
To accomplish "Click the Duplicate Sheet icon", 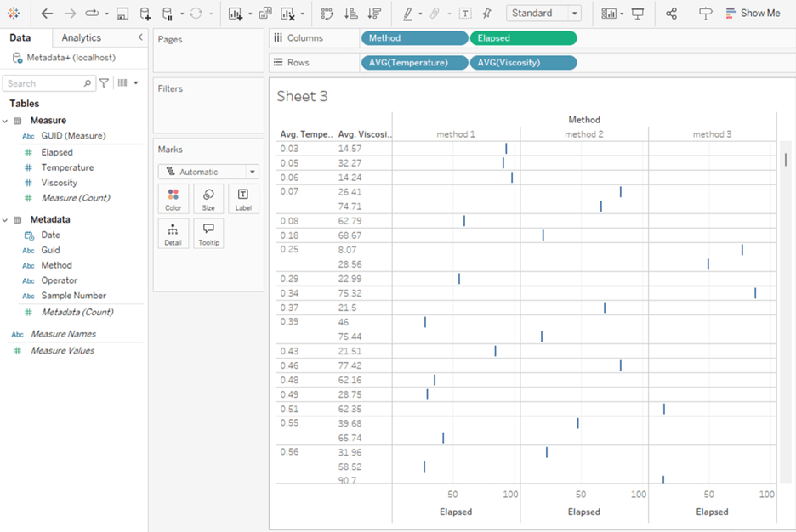I will coord(266,13).
